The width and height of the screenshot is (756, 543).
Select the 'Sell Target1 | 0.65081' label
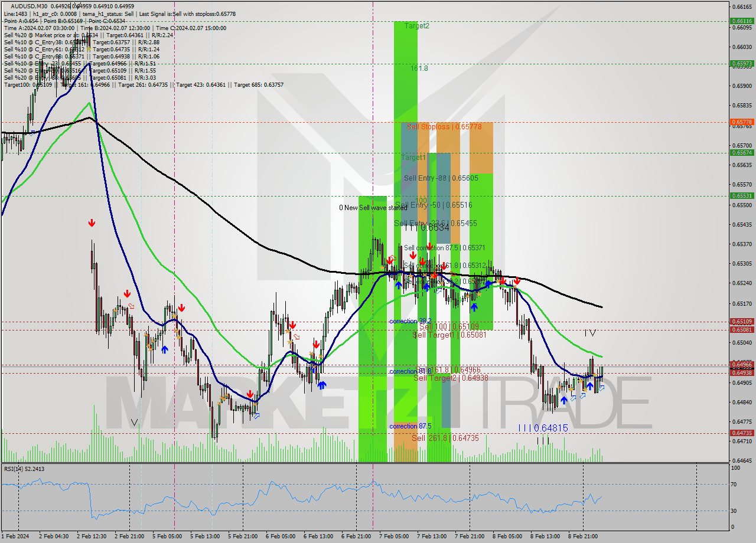coord(449,335)
